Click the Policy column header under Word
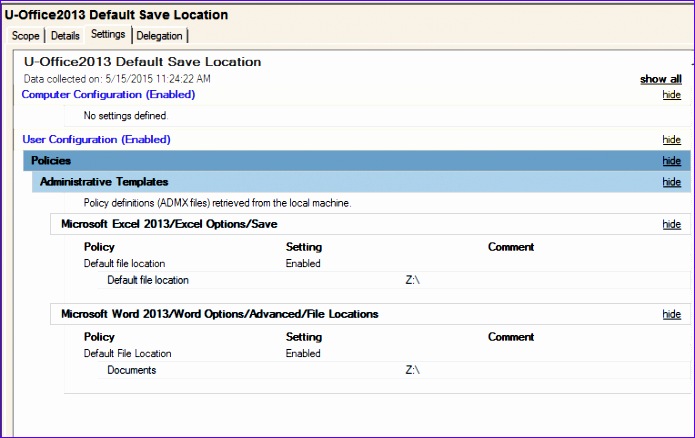The width and height of the screenshot is (695, 438). pos(99,337)
